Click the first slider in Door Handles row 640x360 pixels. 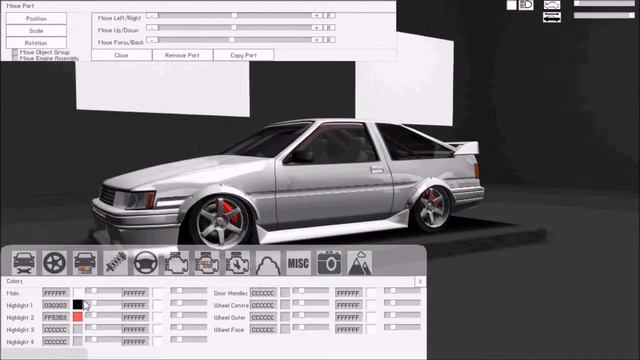coord(311,291)
